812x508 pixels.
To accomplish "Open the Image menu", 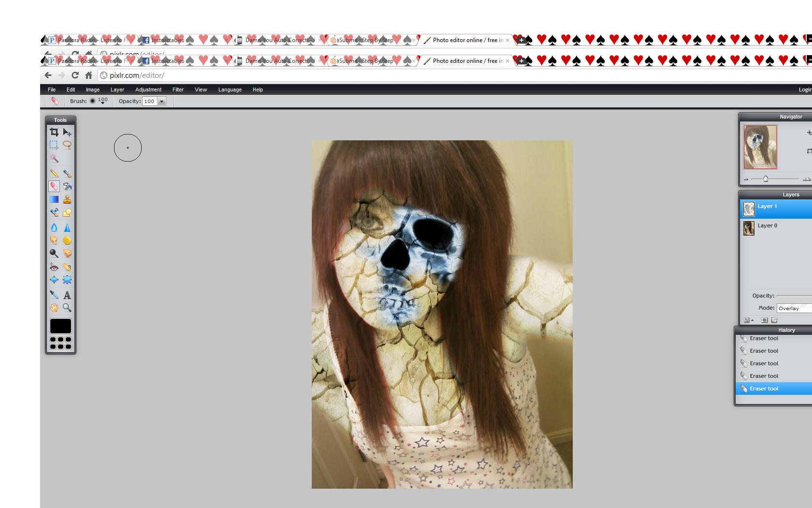I will coord(93,90).
